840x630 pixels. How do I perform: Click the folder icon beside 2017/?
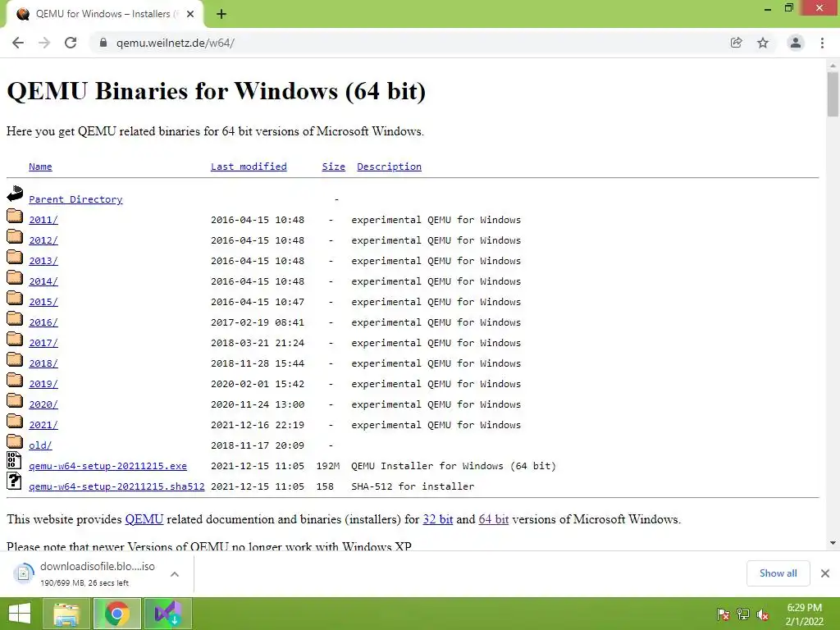tap(15, 339)
